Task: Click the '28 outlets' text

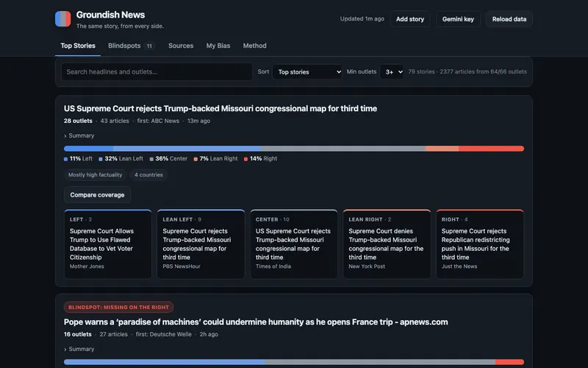Action: (x=78, y=121)
